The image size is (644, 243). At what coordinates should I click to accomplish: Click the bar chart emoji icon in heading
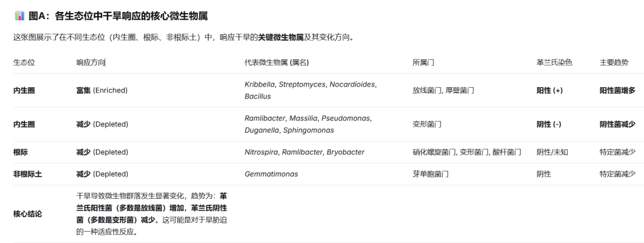tap(19, 16)
